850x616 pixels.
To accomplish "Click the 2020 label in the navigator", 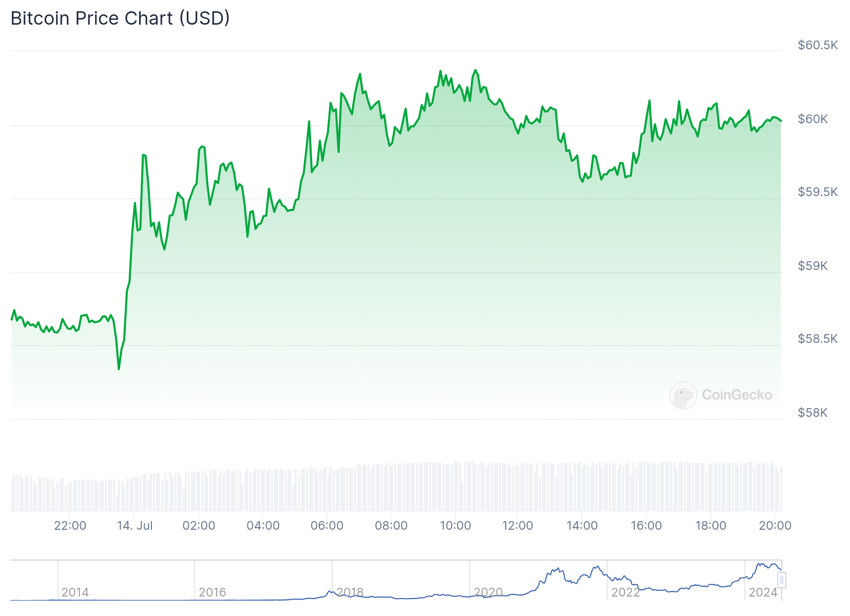I will click(x=488, y=592).
